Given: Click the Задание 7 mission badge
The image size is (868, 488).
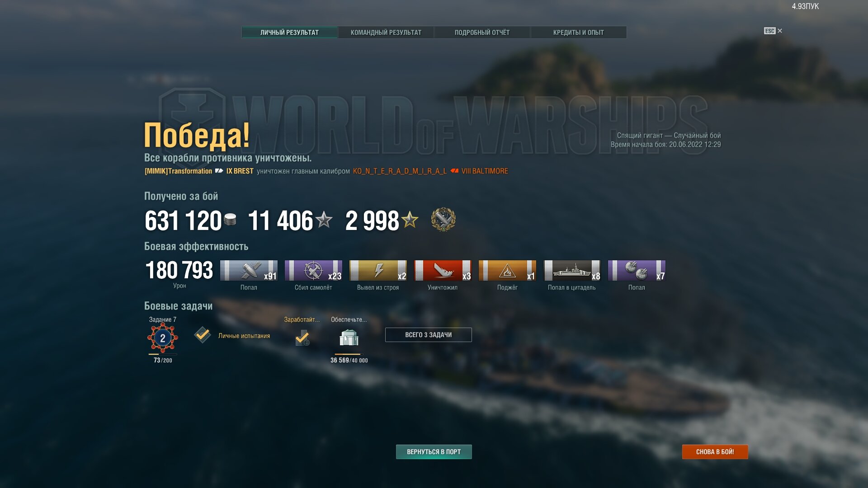Looking at the screenshot, I should click(163, 338).
